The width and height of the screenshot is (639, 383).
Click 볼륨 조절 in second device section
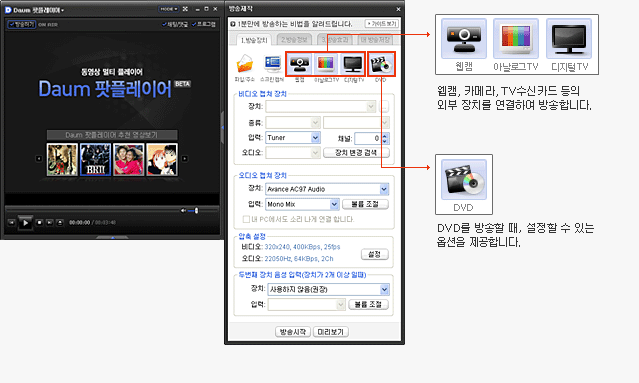pos(368,304)
